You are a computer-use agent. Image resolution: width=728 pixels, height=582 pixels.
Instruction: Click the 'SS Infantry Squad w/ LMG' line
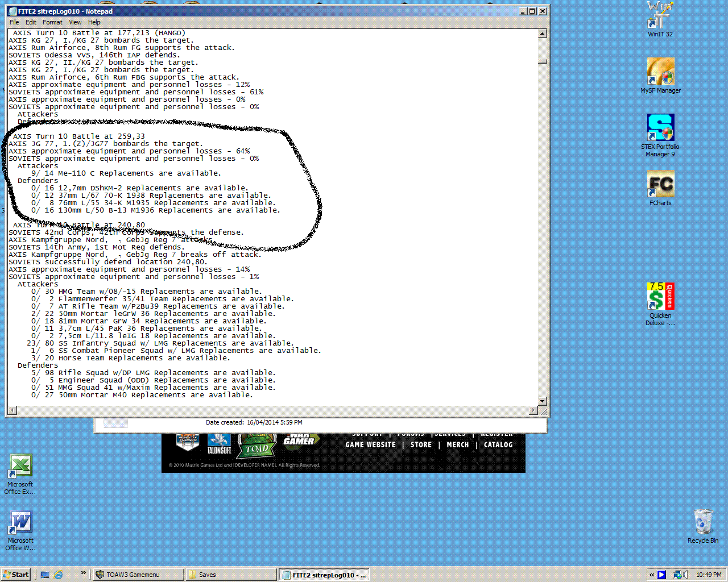pyautogui.click(x=160, y=343)
